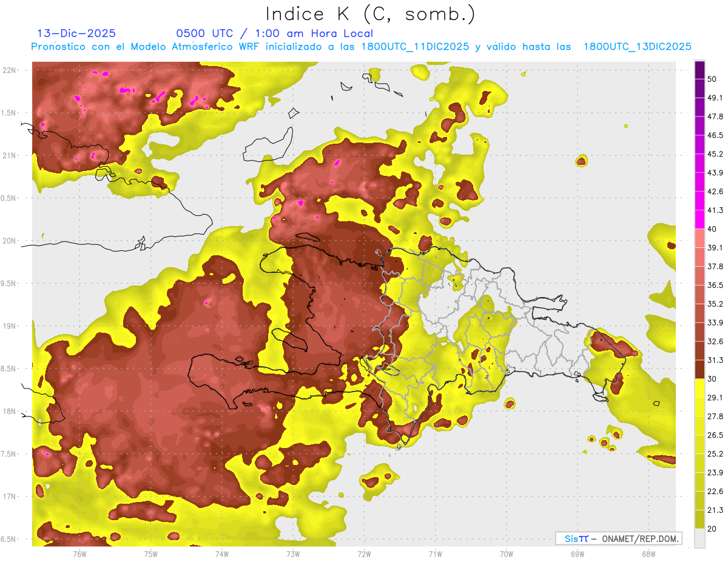This screenshot has width=728, height=562.
Task: Click the 74W longitude label
Action: coord(221,554)
